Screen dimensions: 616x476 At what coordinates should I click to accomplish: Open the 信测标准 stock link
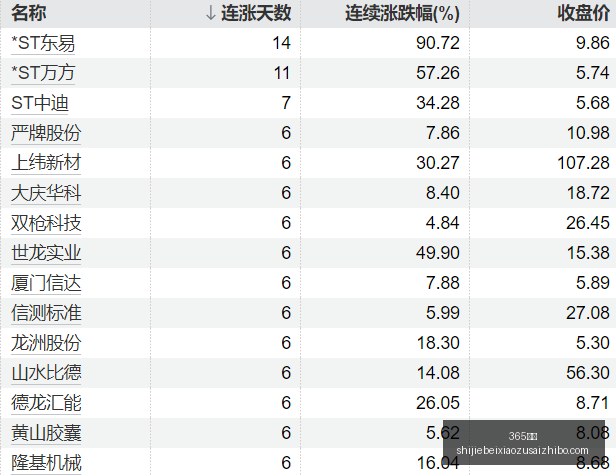pyautogui.click(x=46, y=313)
